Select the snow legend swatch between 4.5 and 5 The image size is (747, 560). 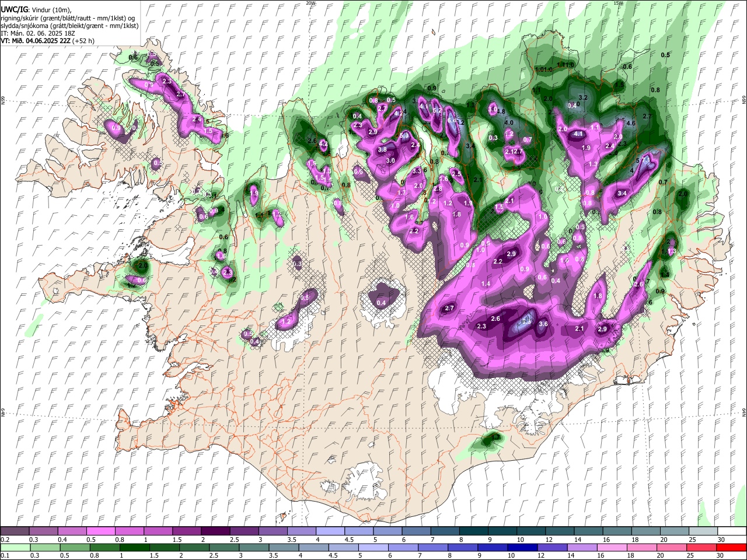tap(359, 531)
